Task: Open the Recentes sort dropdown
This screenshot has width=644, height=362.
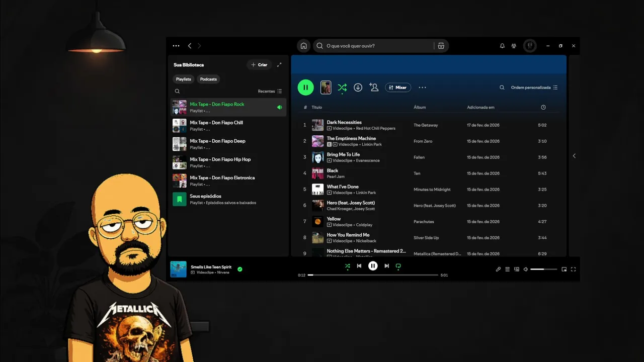Action: pos(270,92)
